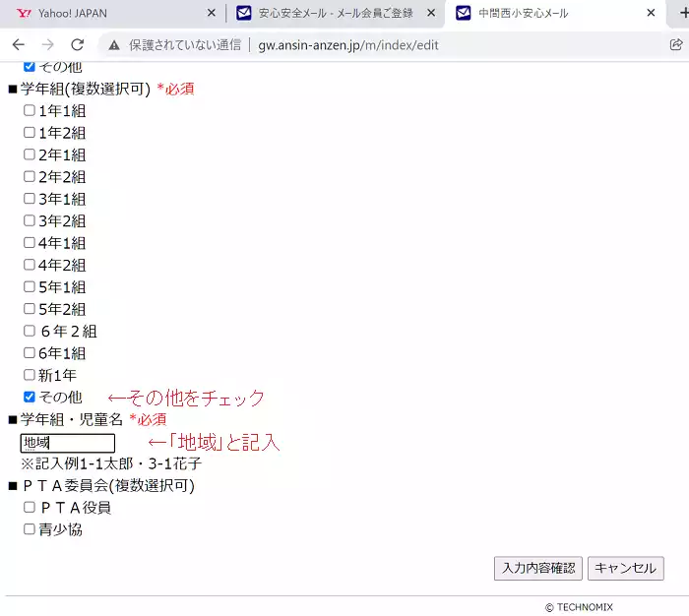Click the Yahoo! JAPAN tab favicon

pos(24,13)
